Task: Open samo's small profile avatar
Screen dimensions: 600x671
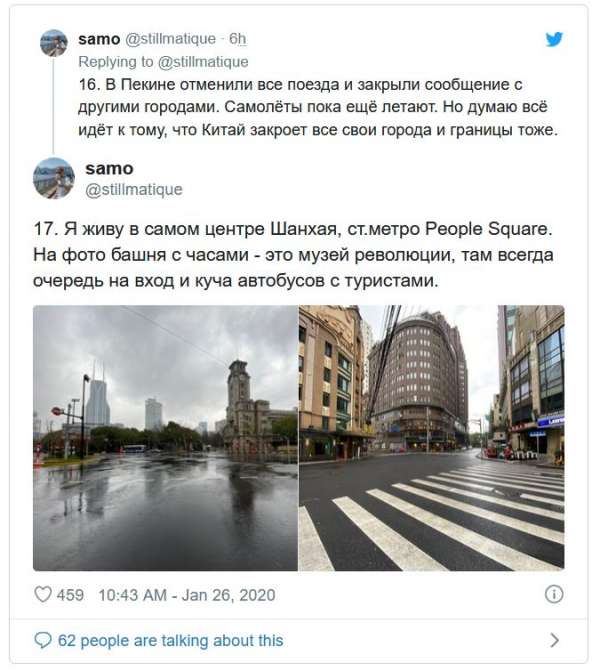Action: (x=53, y=43)
